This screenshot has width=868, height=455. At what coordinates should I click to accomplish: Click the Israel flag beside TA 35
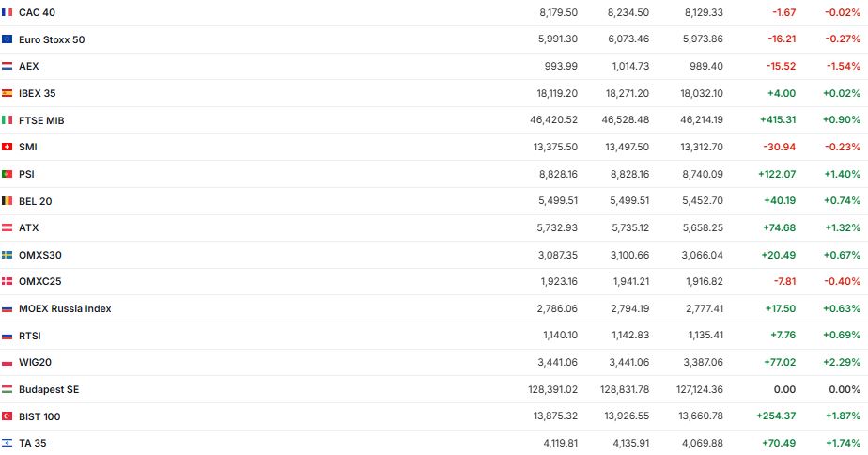8,443
